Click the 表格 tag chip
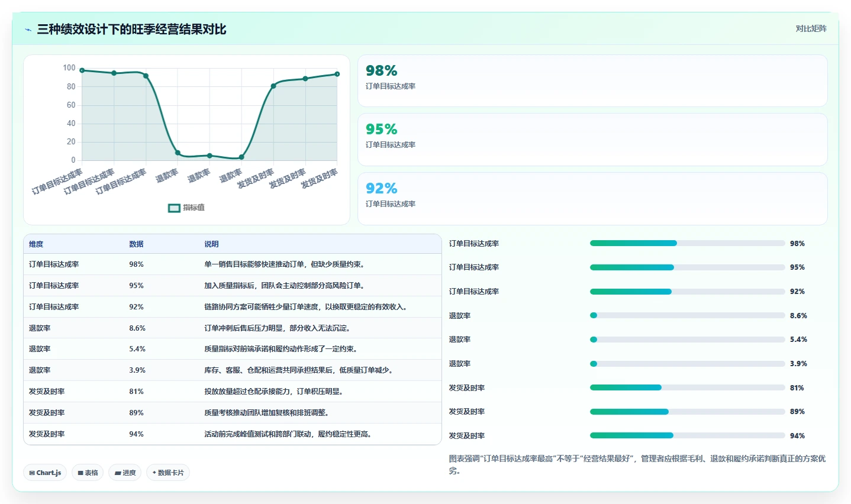This screenshot has width=851, height=504. click(88, 473)
